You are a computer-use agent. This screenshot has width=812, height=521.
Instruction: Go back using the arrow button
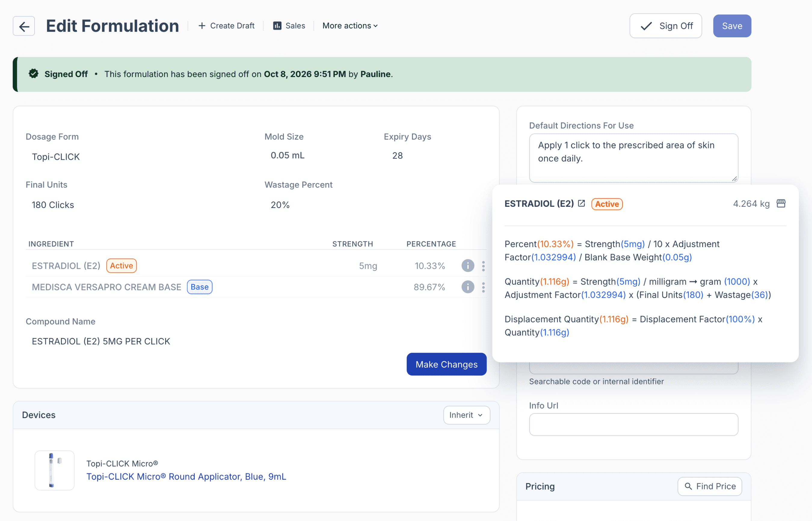(x=24, y=26)
